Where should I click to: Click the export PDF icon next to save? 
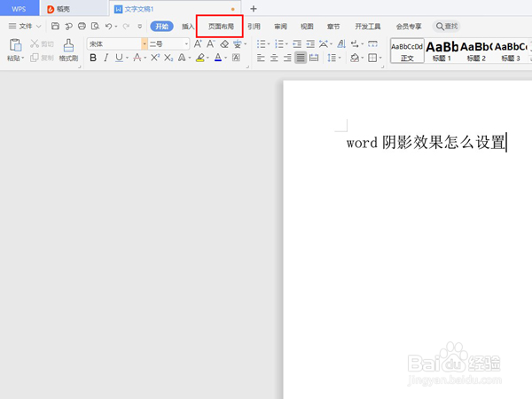[69, 26]
